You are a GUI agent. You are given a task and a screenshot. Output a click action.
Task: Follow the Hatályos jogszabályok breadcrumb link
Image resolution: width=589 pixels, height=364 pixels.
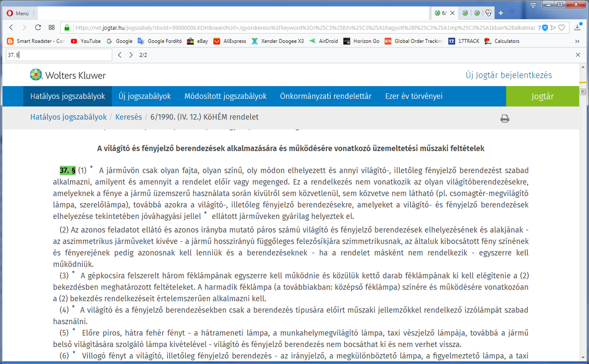pyautogui.click(x=69, y=117)
